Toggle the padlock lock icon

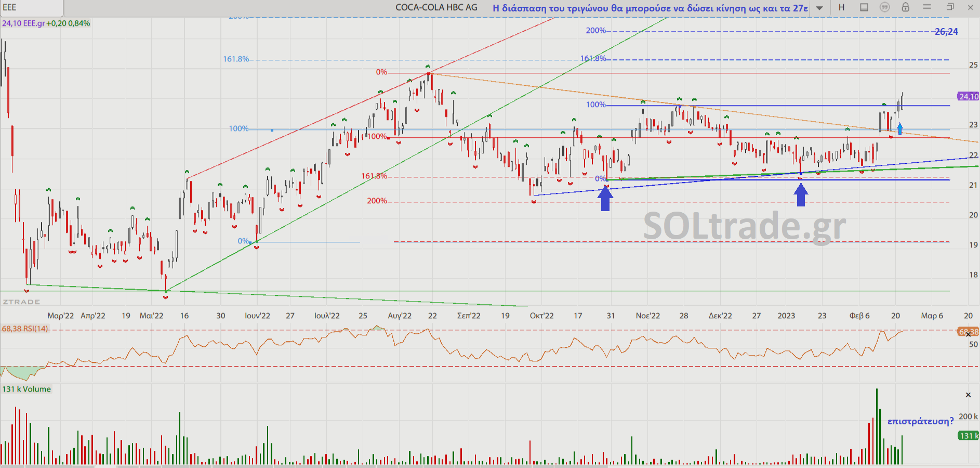[906, 7]
